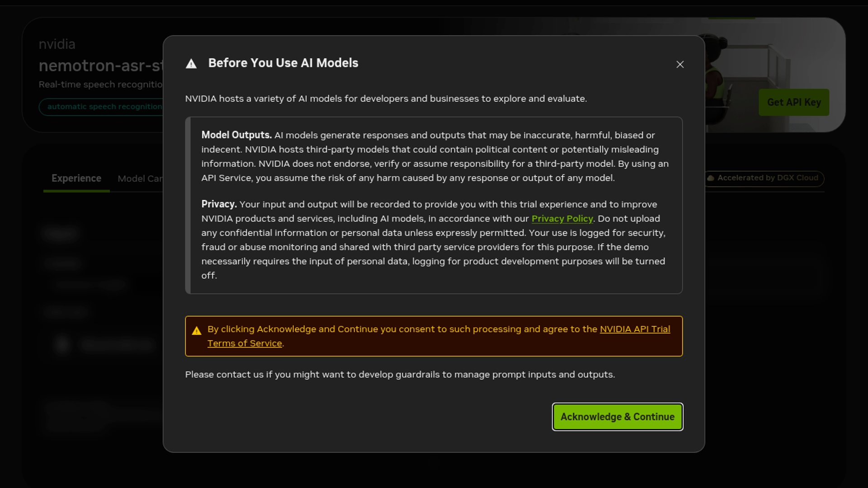Image resolution: width=868 pixels, height=488 pixels.
Task: Click the yellow alert icon in consent banner
Action: pyautogui.click(x=197, y=331)
